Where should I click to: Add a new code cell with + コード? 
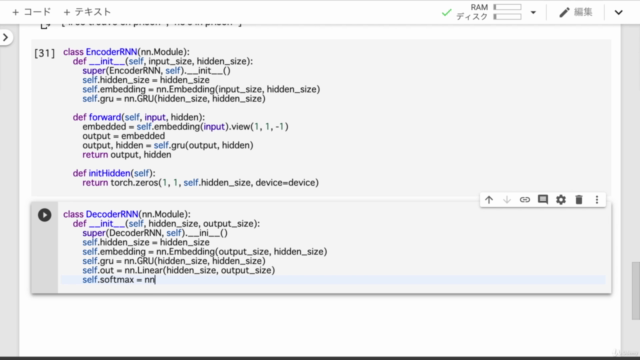click(x=32, y=12)
